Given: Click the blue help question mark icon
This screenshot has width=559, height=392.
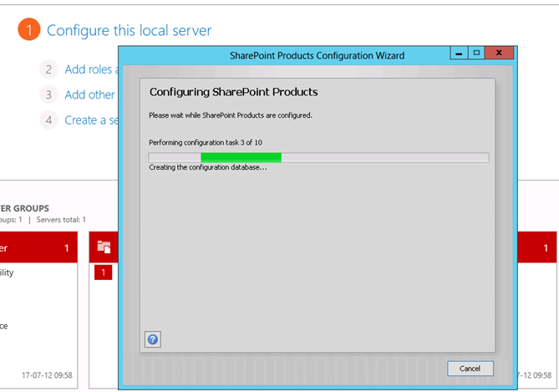Looking at the screenshot, I should coord(153,339).
